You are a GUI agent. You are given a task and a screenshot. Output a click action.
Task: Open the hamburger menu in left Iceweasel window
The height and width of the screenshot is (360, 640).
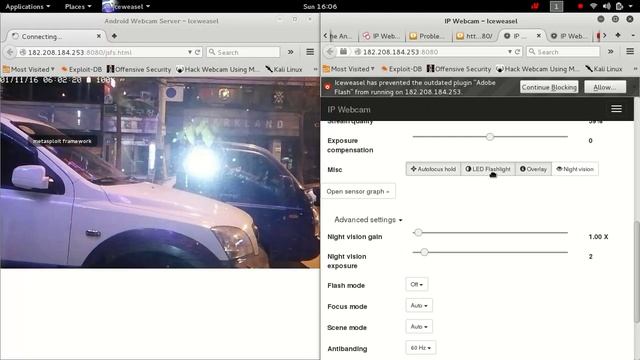(x=310, y=52)
